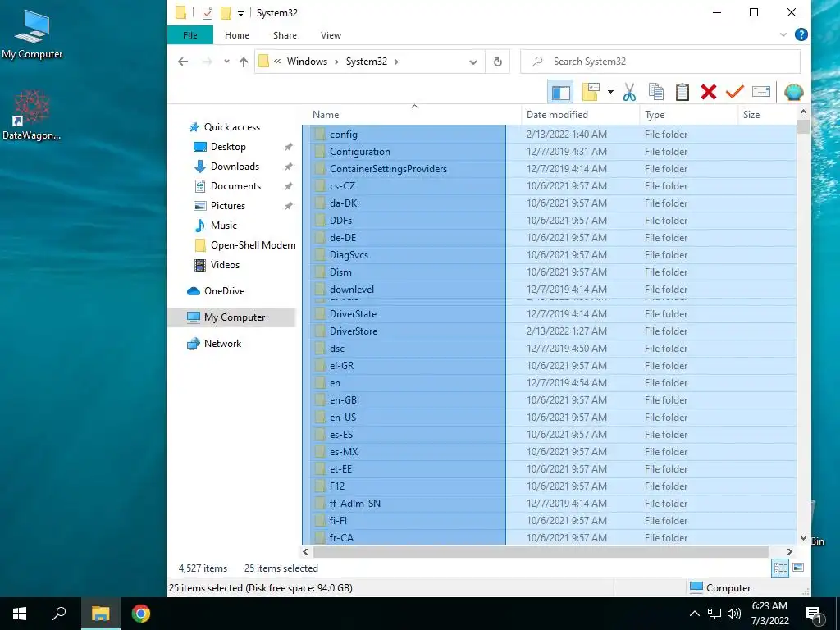The height and width of the screenshot is (630, 840).
Task: Launch Google Chrome from taskbar
Action: click(141, 614)
